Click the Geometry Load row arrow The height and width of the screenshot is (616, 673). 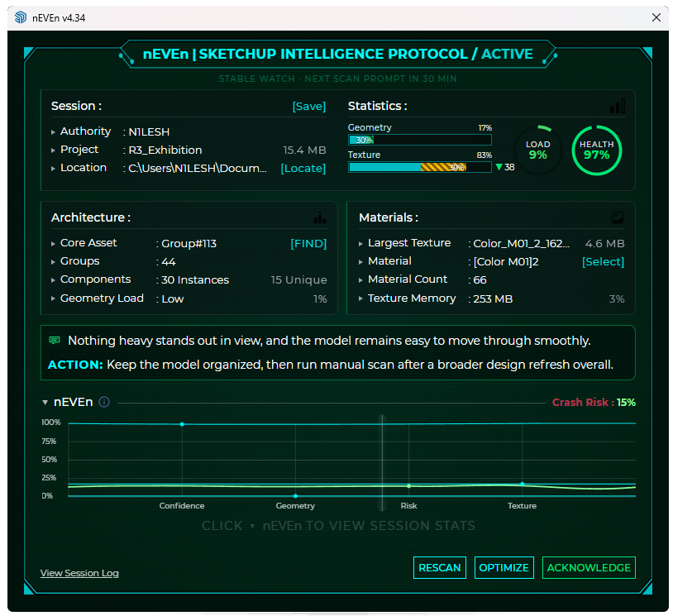[53, 298]
